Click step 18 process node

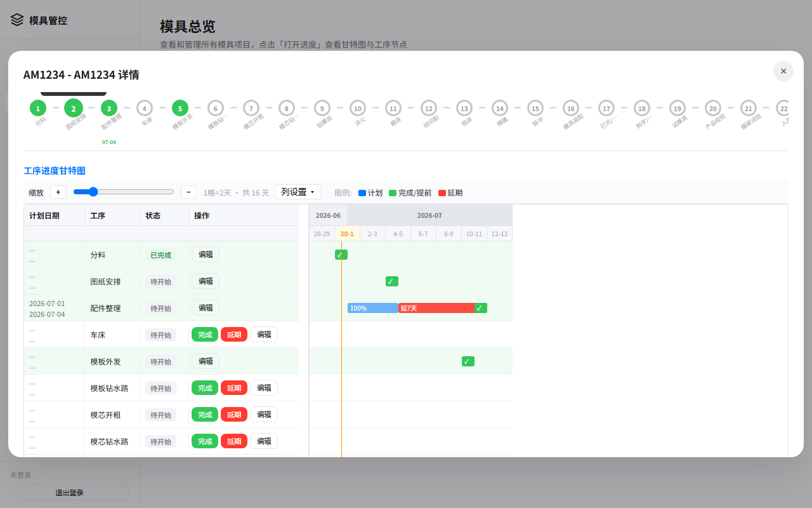642,108
